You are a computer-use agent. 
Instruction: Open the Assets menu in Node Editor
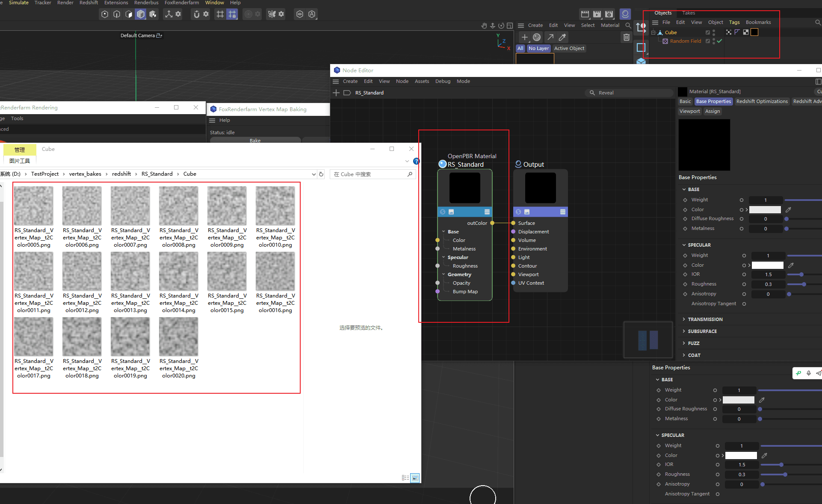pos(422,81)
